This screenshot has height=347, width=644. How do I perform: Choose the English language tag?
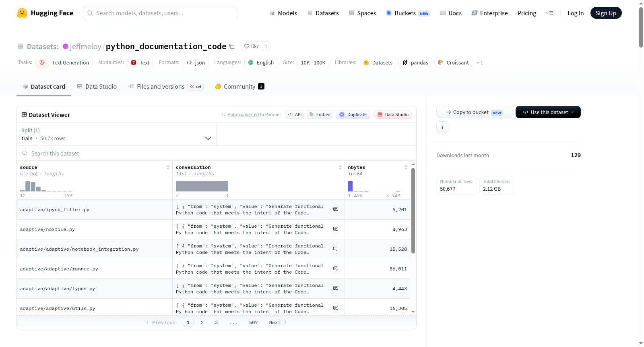pos(261,62)
